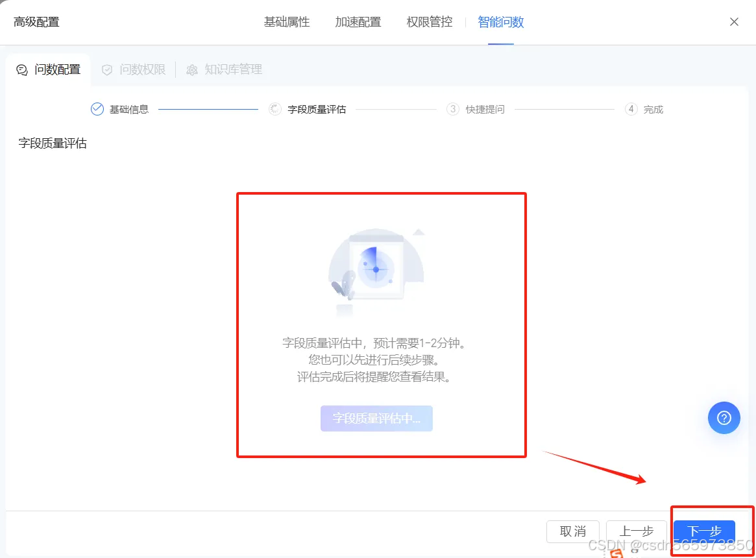Click the 上一步 button
The width and height of the screenshot is (756, 558).
637,531
